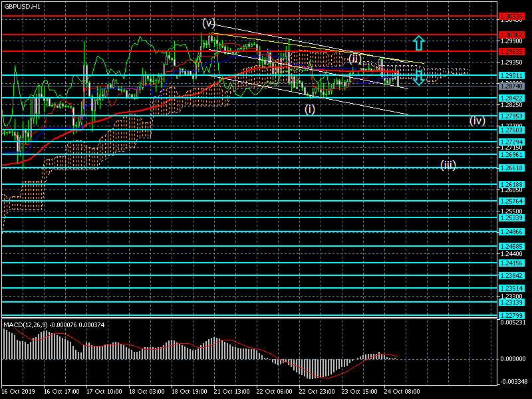Select the cyan down arrow marker

(x=419, y=78)
